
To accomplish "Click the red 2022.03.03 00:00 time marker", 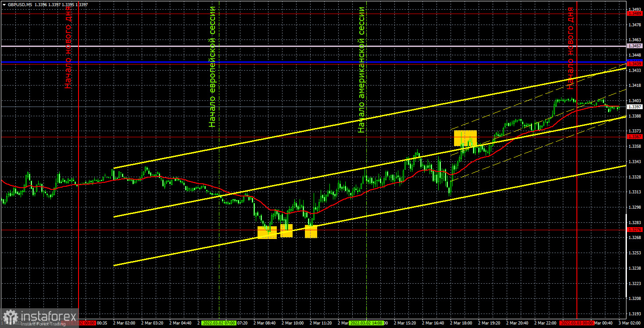I will tap(577, 323).
